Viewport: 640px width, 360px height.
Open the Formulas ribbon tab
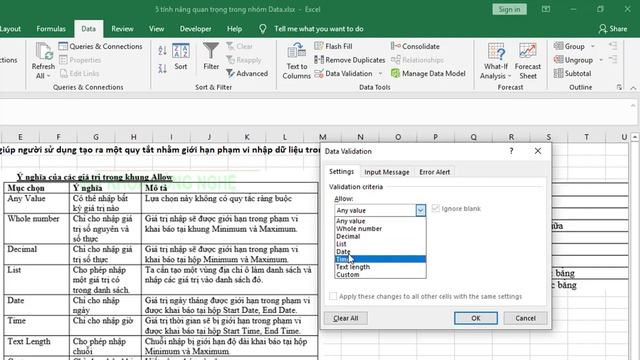click(51, 29)
